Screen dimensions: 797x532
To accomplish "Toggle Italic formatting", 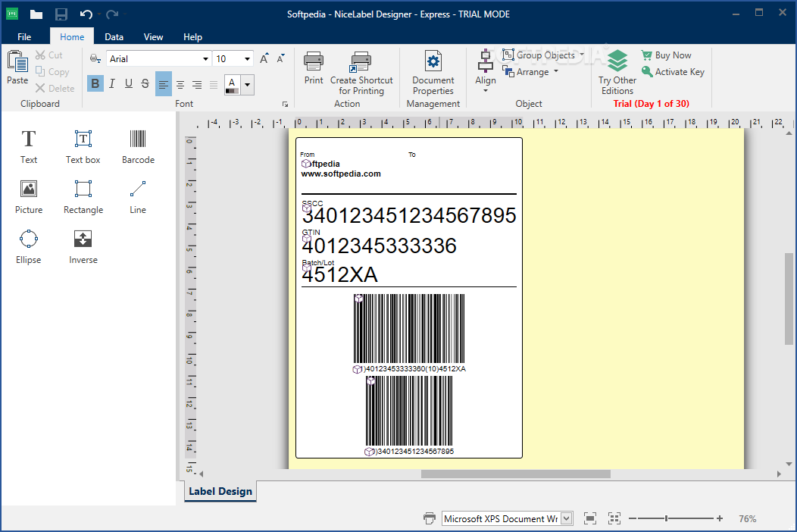I will [x=112, y=84].
